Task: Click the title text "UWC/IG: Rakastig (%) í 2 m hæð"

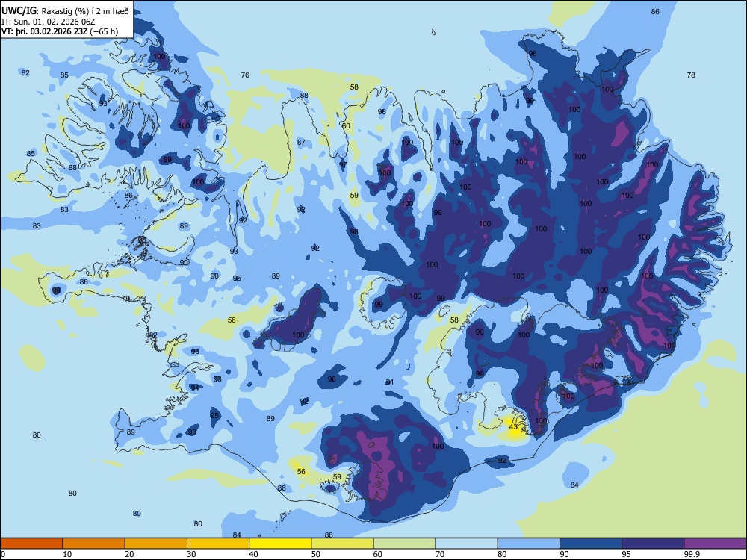Action: tap(65, 11)
